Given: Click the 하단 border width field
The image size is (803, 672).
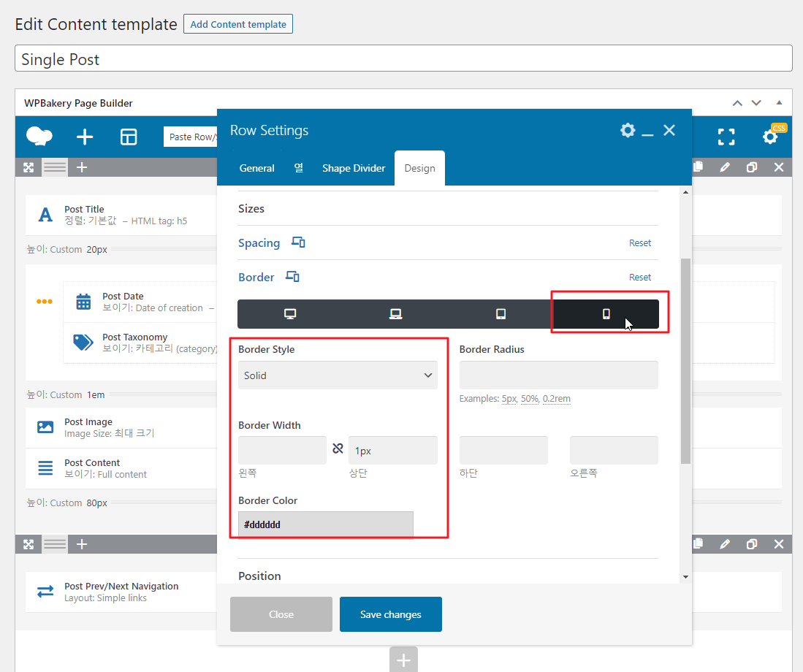Looking at the screenshot, I should click(503, 451).
